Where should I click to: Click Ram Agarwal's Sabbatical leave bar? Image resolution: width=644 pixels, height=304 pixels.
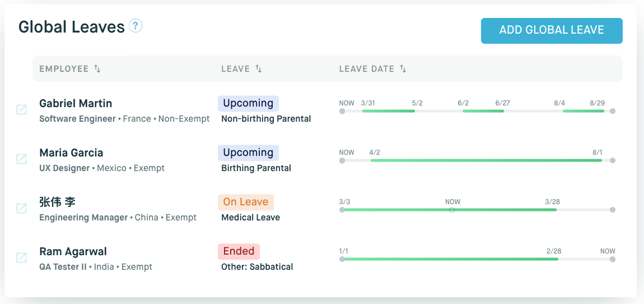[x=450, y=259]
